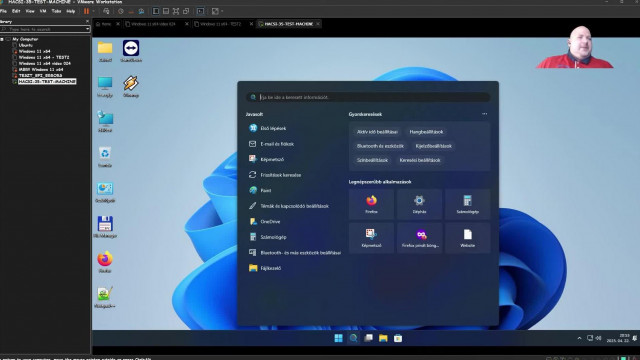
Task: Open the Notepad++ desktop icon
Action: point(105,297)
